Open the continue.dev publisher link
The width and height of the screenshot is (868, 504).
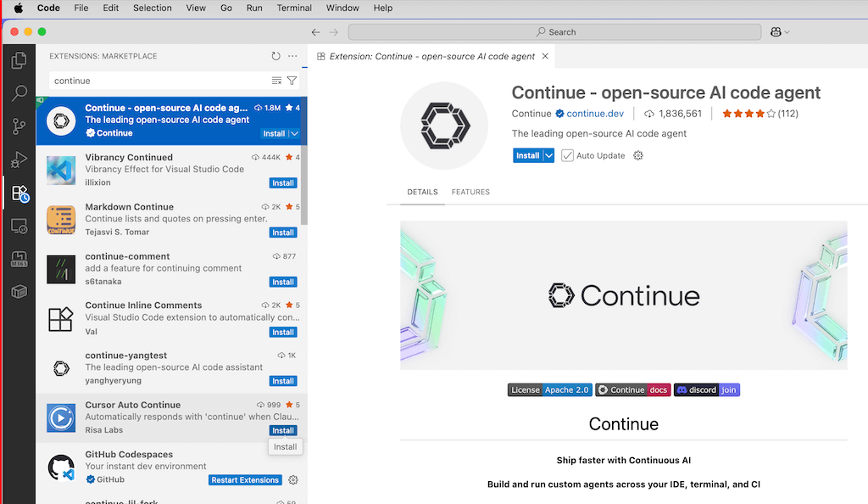coord(595,114)
